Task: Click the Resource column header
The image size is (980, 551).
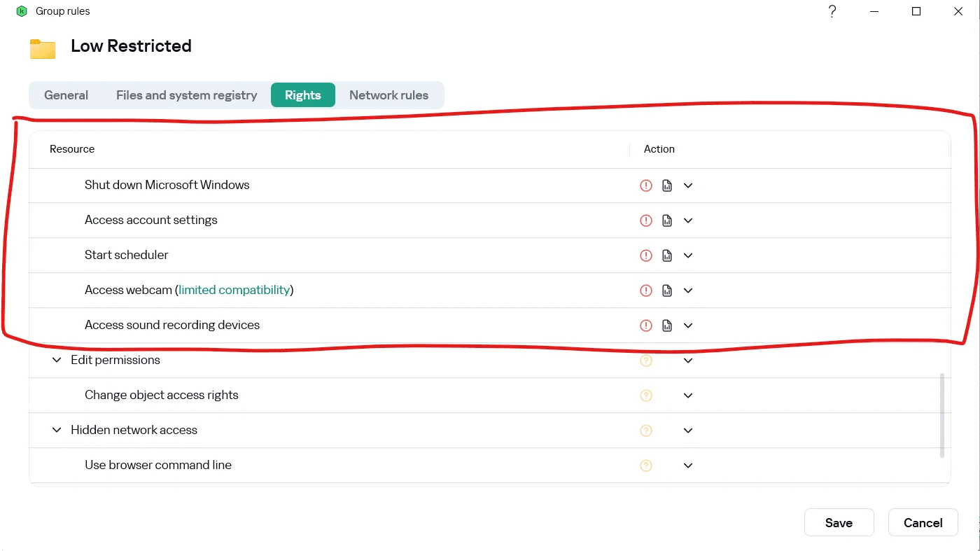Action: pos(72,149)
